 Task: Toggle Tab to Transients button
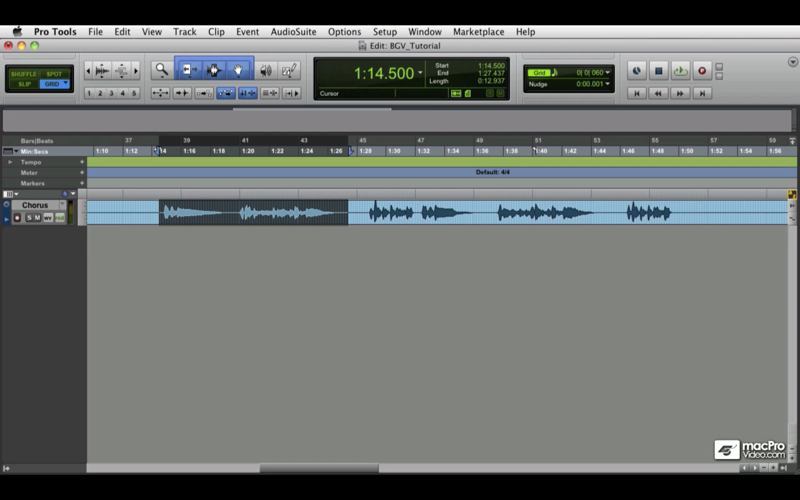(182, 93)
